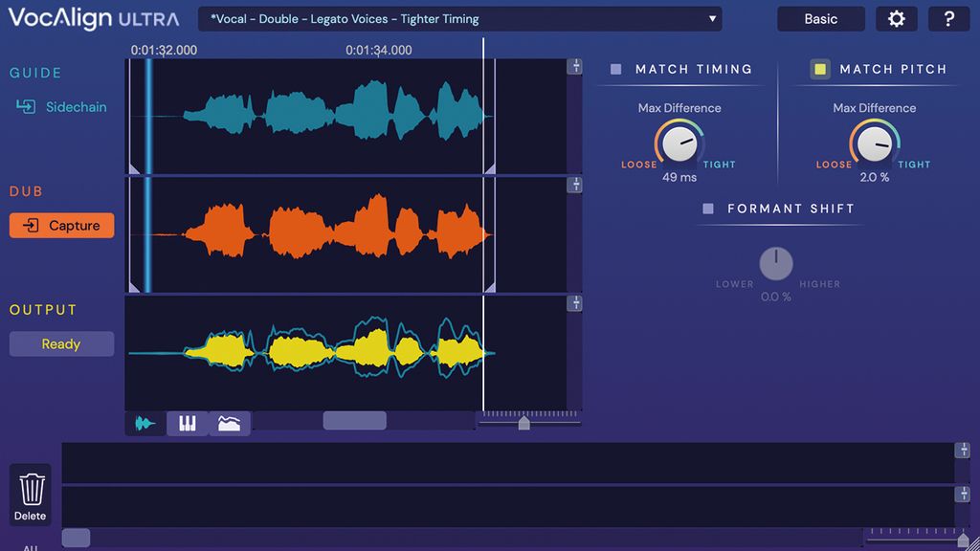Click the expand arrow on the Guide track
The height and width of the screenshot is (551, 980).
574,66
